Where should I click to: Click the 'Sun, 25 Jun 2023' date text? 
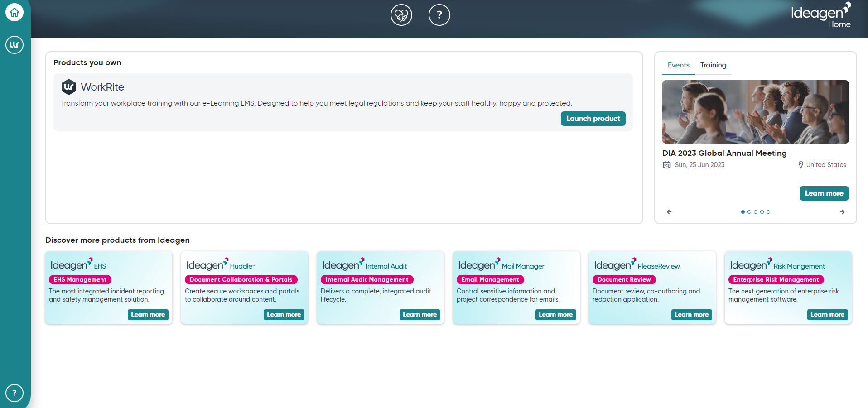click(x=699, y=165)
